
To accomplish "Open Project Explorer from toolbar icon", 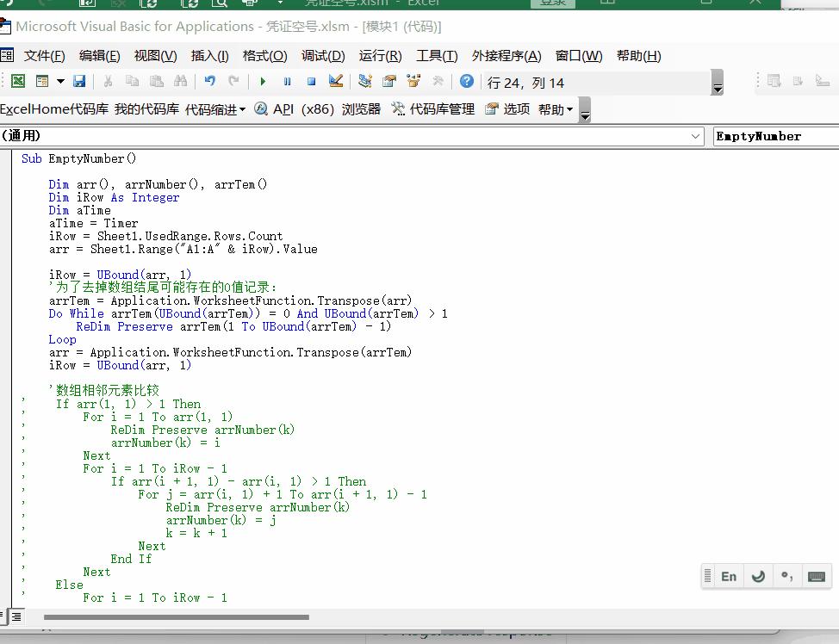I will click(x=365, y=82).
